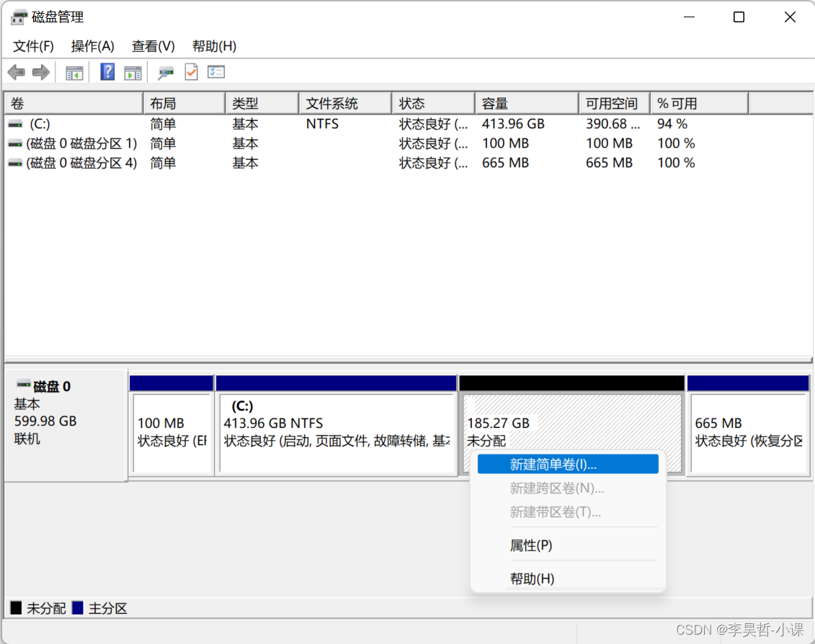Click drive icon of 磁盘 0 磁盘分区 4
This screenshot has width=815, height=644.
16,164
